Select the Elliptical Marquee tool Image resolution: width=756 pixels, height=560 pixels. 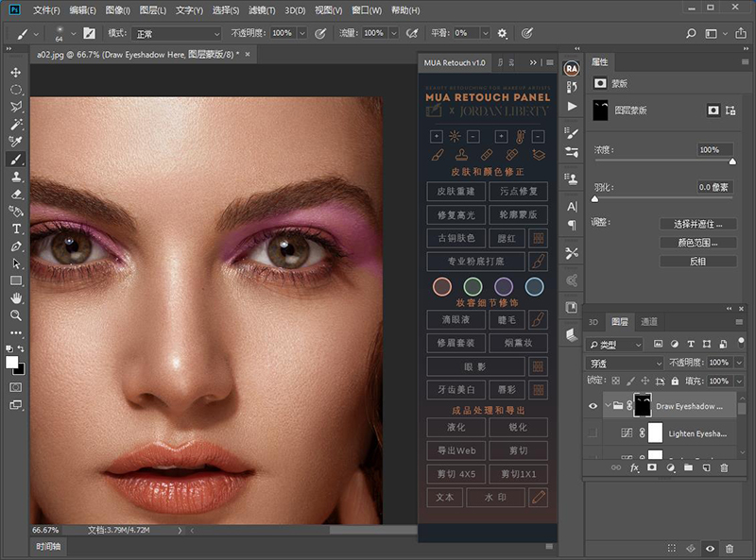pyautogui.click(x=16, y=90)
